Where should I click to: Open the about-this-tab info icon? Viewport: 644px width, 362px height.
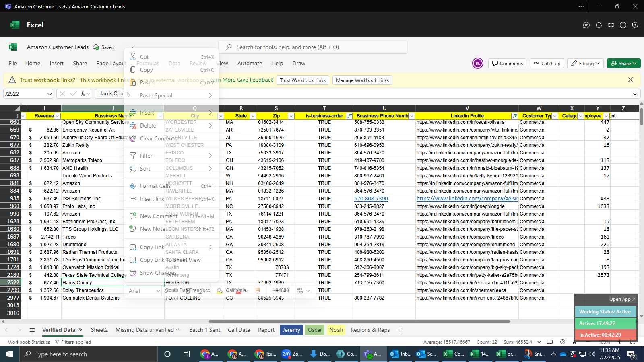click(x=623, y=25)
